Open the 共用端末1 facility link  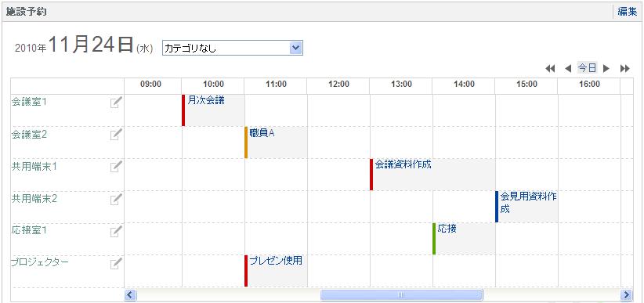click(x=34, y=166)
